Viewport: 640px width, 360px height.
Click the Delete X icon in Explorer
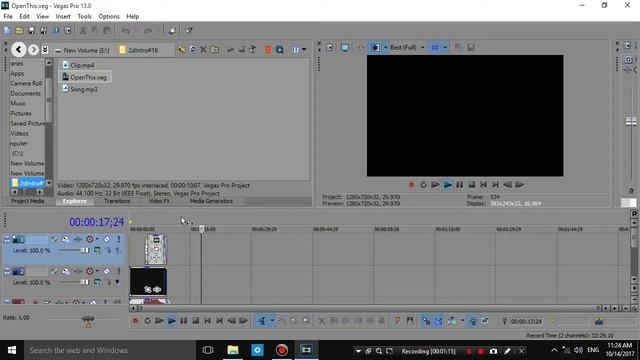pos(203,50)
